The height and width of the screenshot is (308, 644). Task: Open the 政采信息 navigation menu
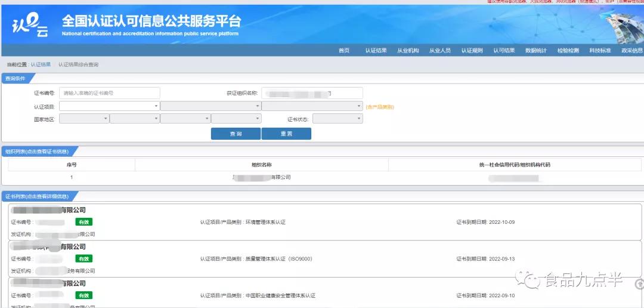click(x=632, y=51)
